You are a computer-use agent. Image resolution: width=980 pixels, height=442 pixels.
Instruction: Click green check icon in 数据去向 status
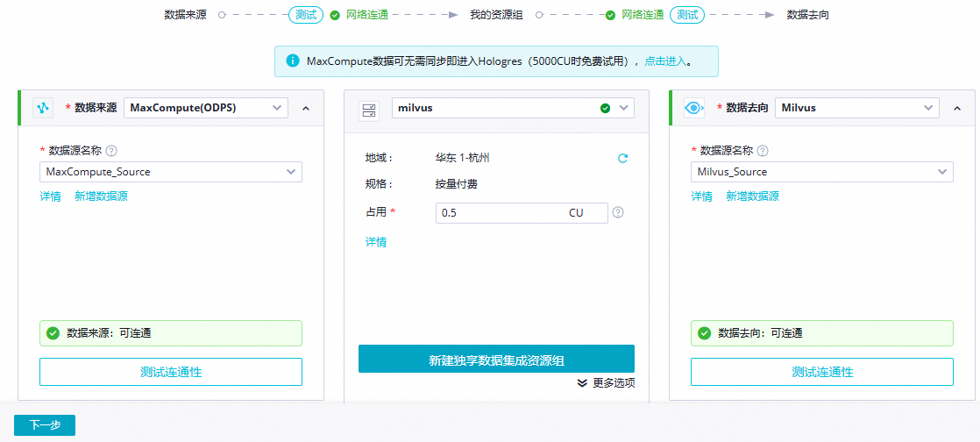pos(705,333)
